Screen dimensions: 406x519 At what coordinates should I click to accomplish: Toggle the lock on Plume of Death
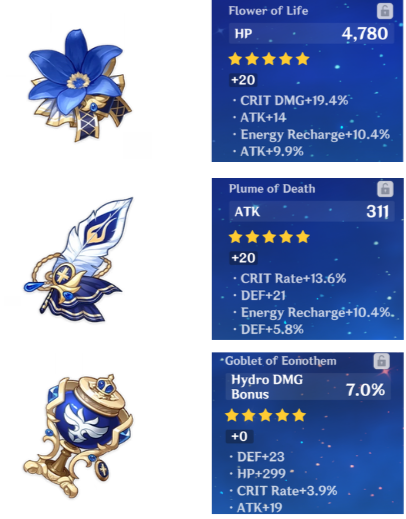385,189
